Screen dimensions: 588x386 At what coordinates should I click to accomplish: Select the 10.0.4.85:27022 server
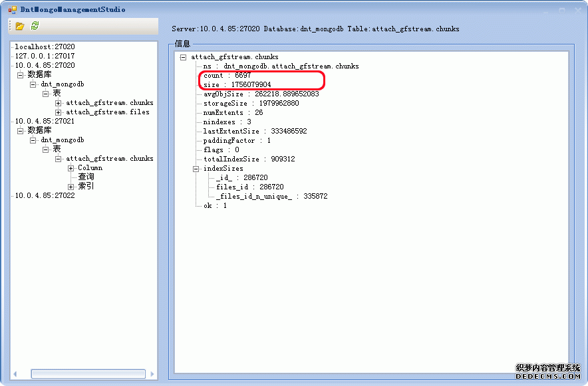click(x=45, y=196)
